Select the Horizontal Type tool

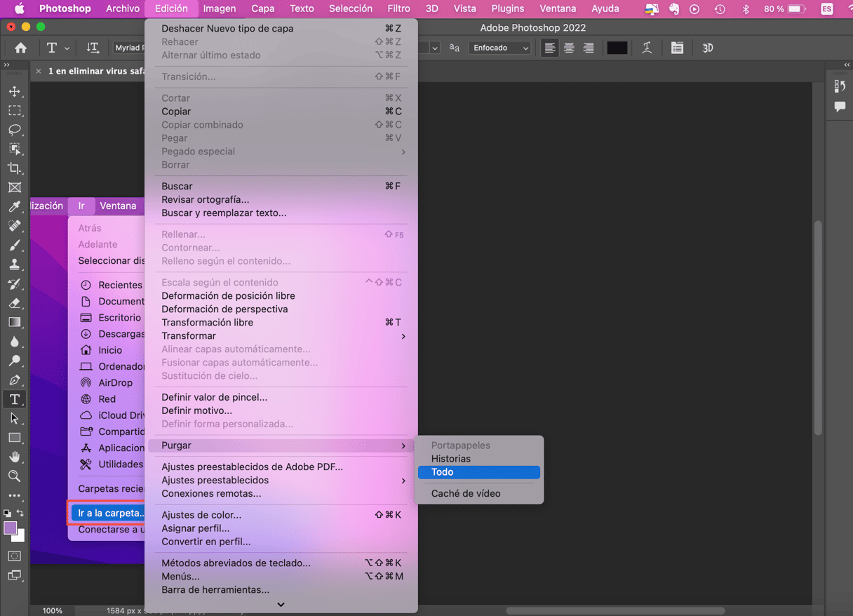pyautogui.click(x=14, y=399)
